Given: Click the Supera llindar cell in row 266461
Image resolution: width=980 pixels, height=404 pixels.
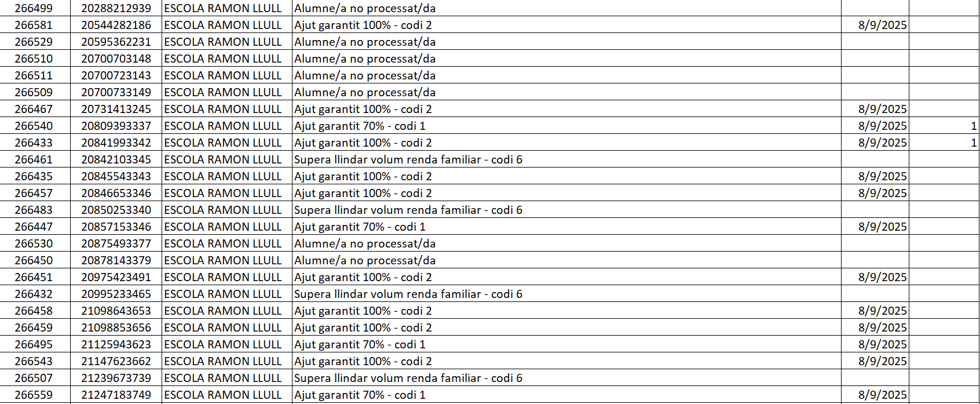Looking at the screenshot, I should pyautogui.click(x=408, y=159).
